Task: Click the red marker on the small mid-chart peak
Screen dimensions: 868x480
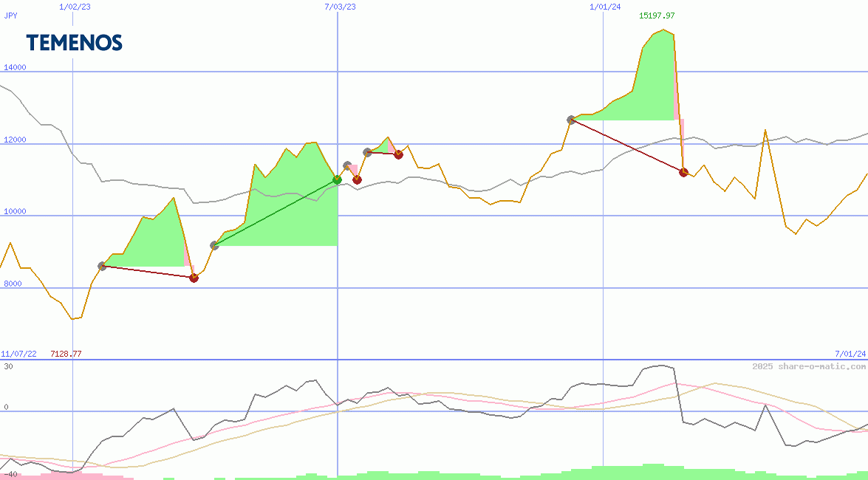Action: click(398, 154)
